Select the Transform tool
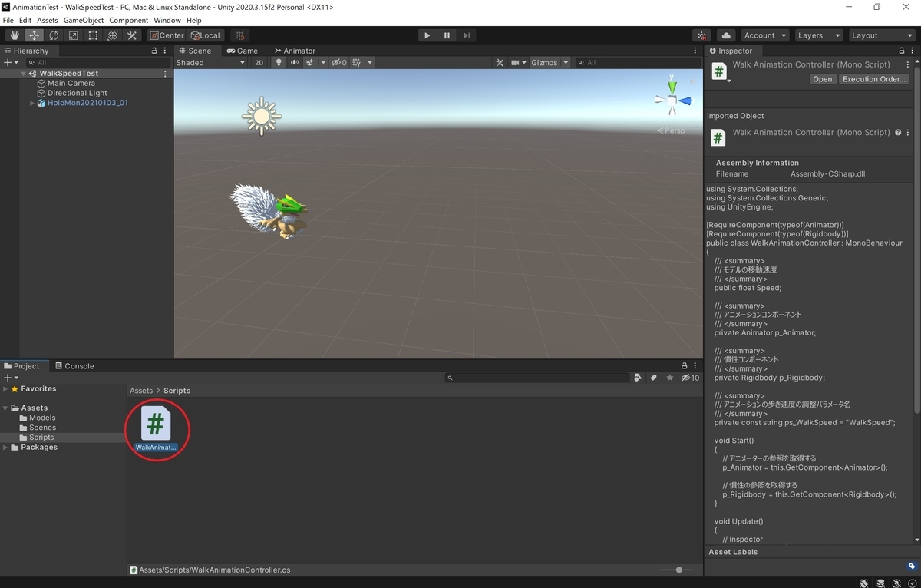This screenshot has width=921, height=588. [x=112, y=35]
